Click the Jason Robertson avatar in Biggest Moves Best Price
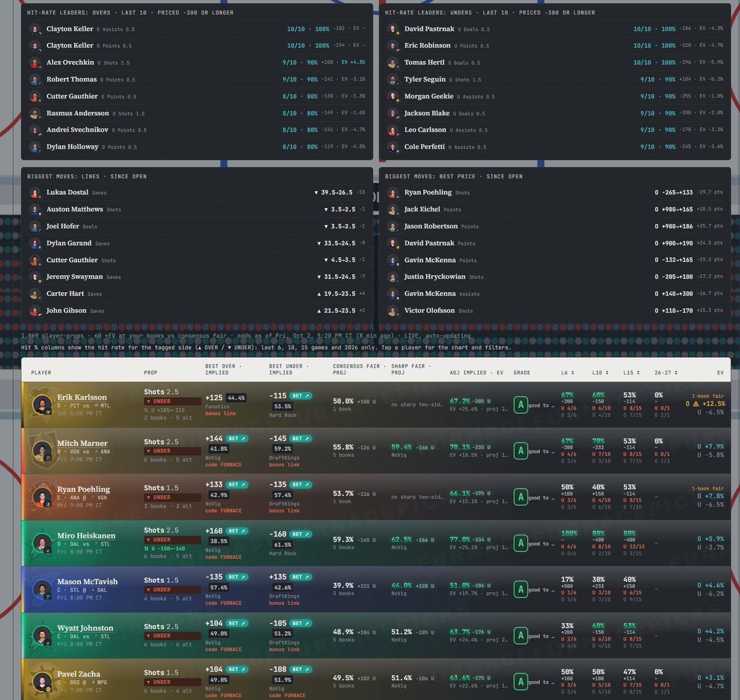This screenshot has height=700, width=740. 393,227
